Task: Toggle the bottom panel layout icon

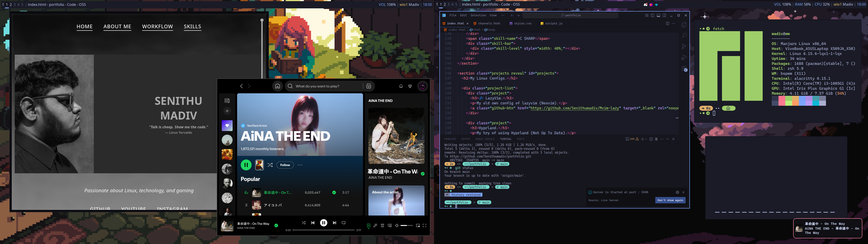Action: [658, 16]
